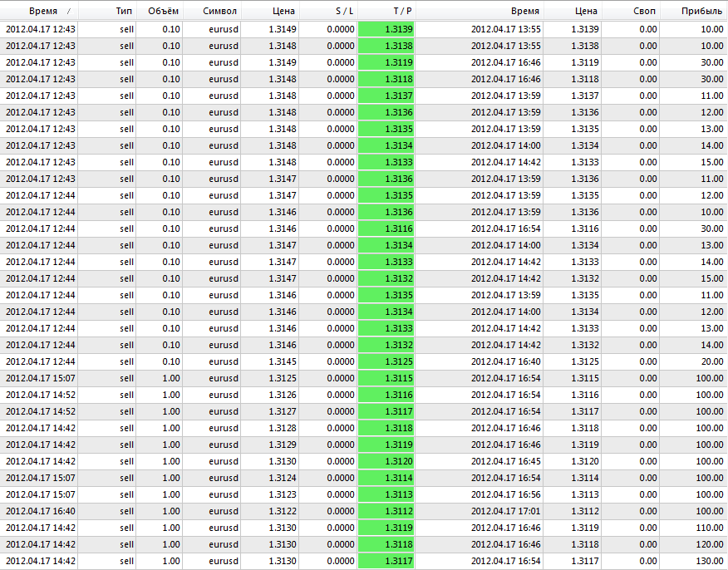The height and width of the screenshot is (570, 728).
Task: Select the profit value 20.00
Action: [x=711, y=361]
